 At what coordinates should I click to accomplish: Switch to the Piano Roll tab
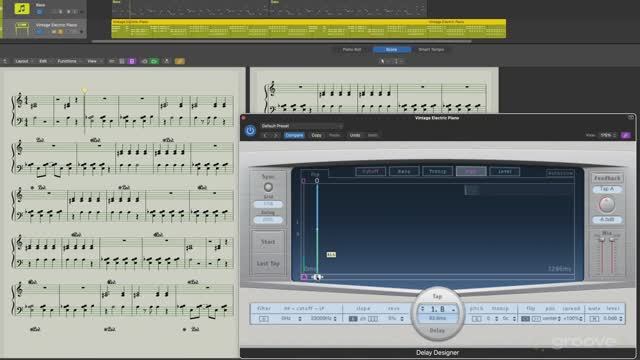coord(352,49)
